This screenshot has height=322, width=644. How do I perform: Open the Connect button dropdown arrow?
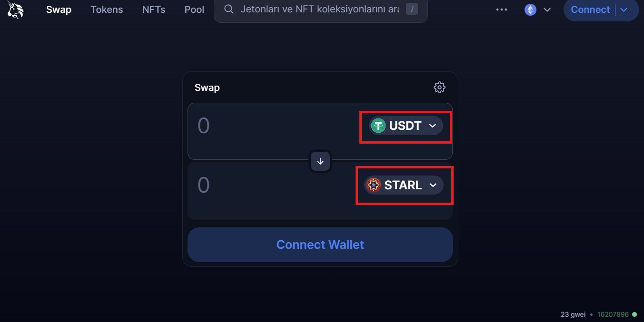[624, 10]
